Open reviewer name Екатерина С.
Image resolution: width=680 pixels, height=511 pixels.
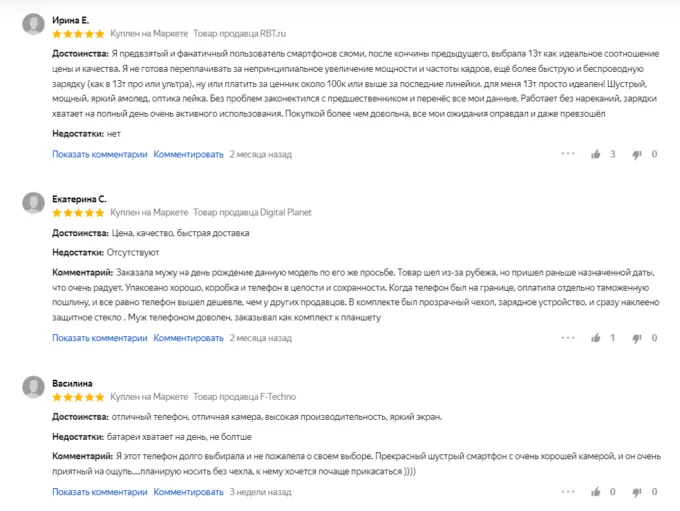[x=79, y=199]
